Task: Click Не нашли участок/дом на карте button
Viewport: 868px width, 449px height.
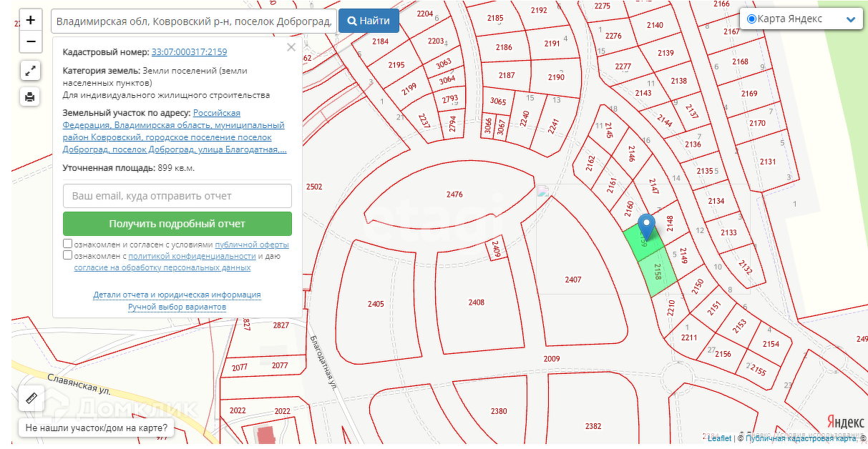Action: (97, 429)
